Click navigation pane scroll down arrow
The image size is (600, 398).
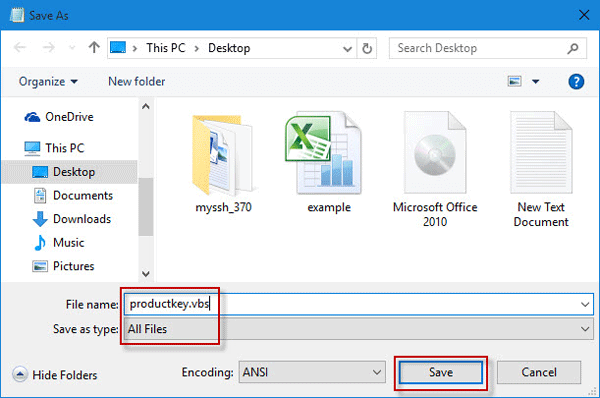coord(146,274)
